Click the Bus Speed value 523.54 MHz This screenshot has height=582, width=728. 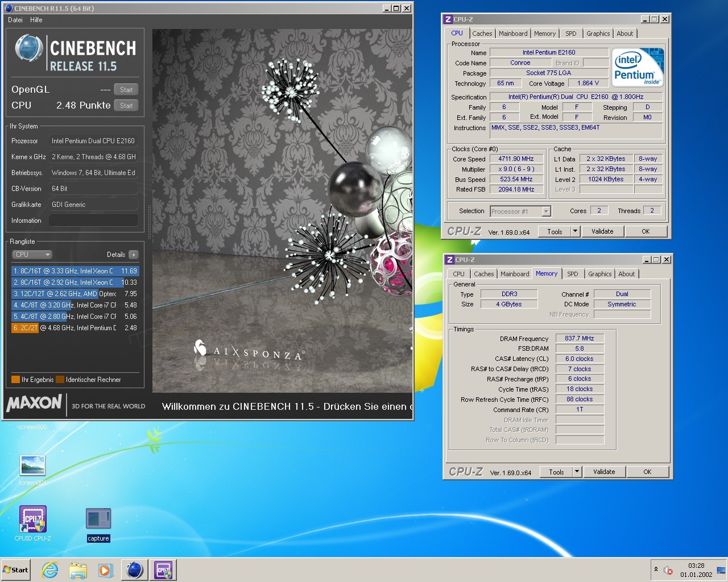[516, 180]
